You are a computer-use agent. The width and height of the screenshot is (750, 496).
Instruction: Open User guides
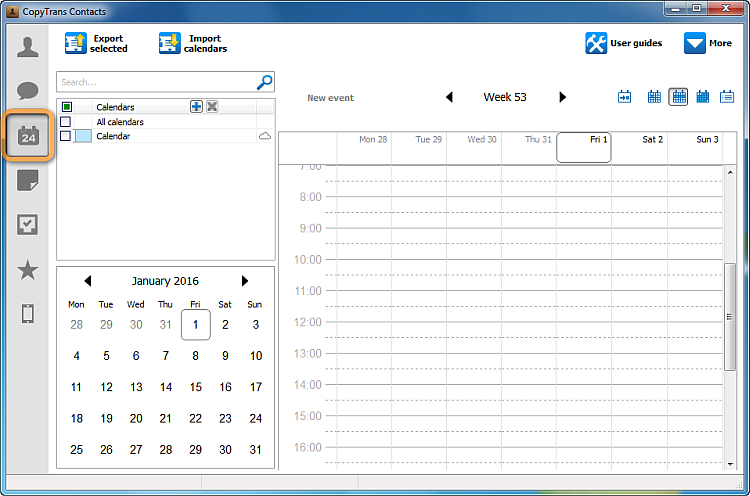624,44
